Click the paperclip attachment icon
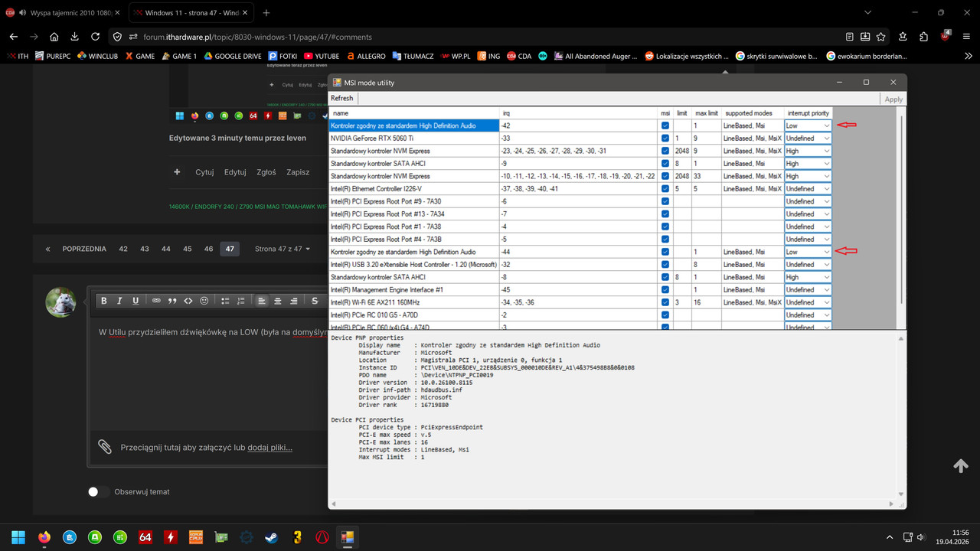The height and width of the screenshot is (551, 980). point(105,447)
